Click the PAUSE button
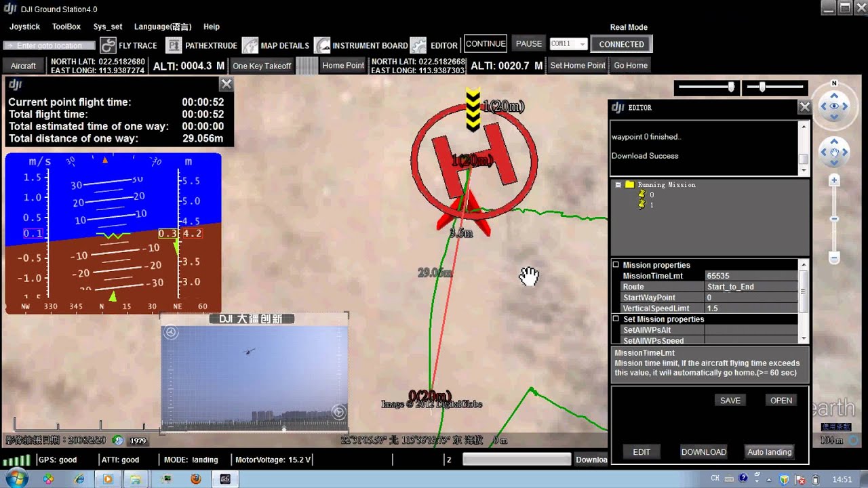 point(529,43)
